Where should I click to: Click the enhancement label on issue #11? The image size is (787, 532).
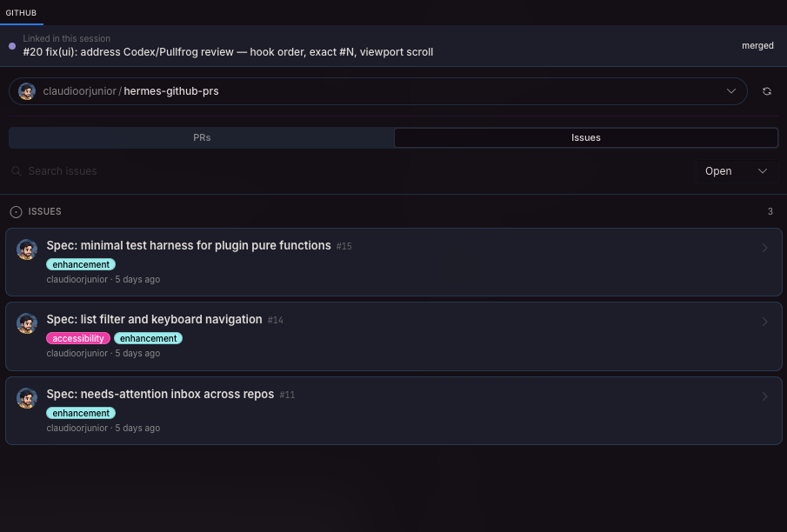[x=81, y=413]
